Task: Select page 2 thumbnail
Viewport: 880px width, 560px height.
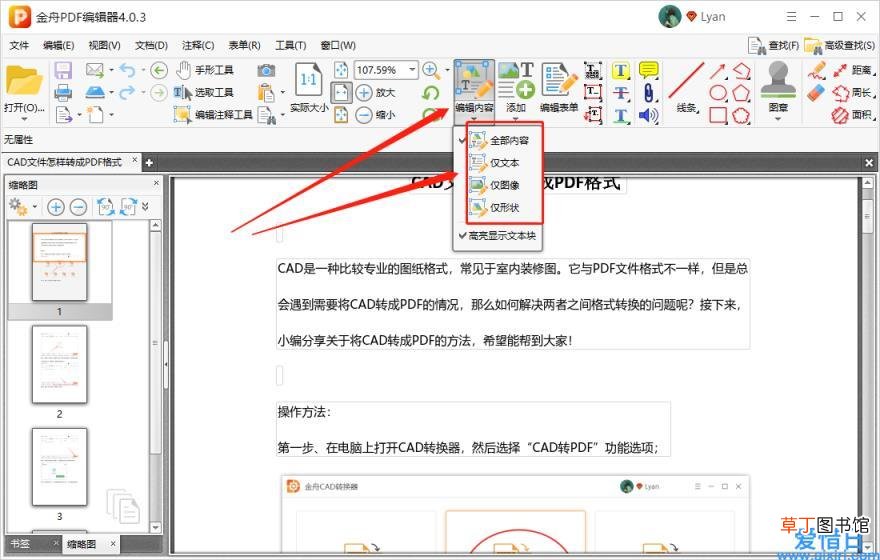Action: click(x=59, y=365)
